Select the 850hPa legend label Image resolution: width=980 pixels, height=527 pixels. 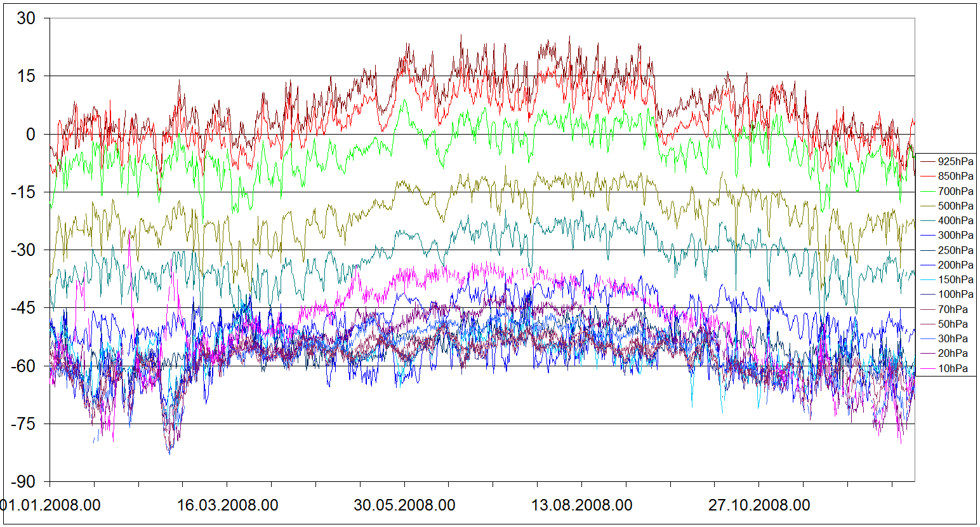coord(955,177)
